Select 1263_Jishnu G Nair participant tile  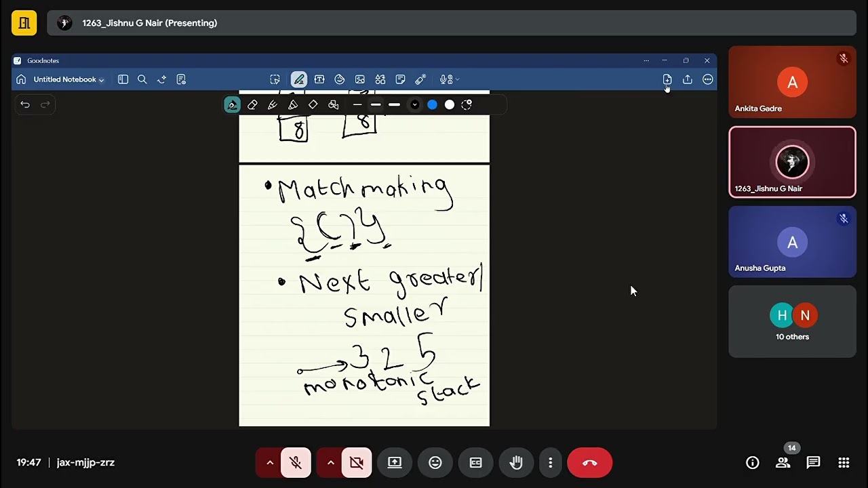point(792,162)
